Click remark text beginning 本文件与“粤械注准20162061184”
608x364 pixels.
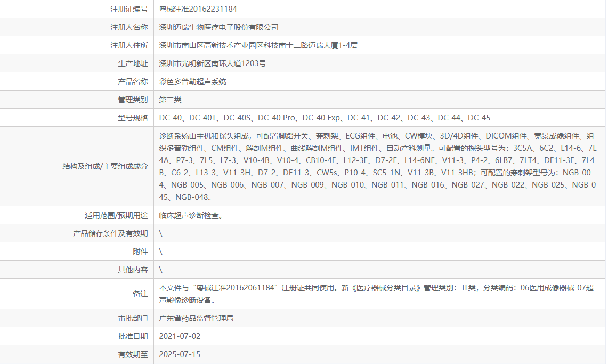coord(376,294)
